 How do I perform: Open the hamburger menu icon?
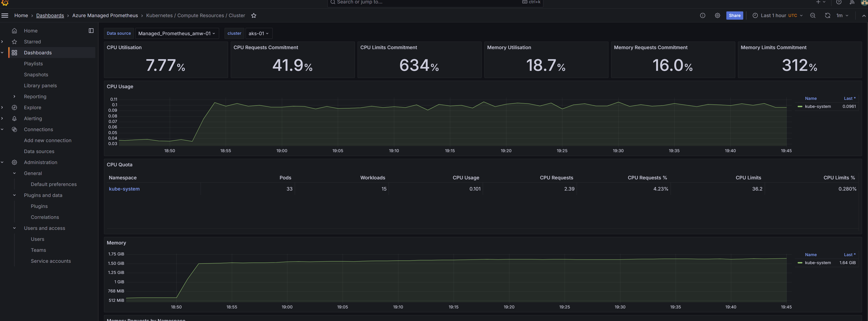[x=5, y=16]
